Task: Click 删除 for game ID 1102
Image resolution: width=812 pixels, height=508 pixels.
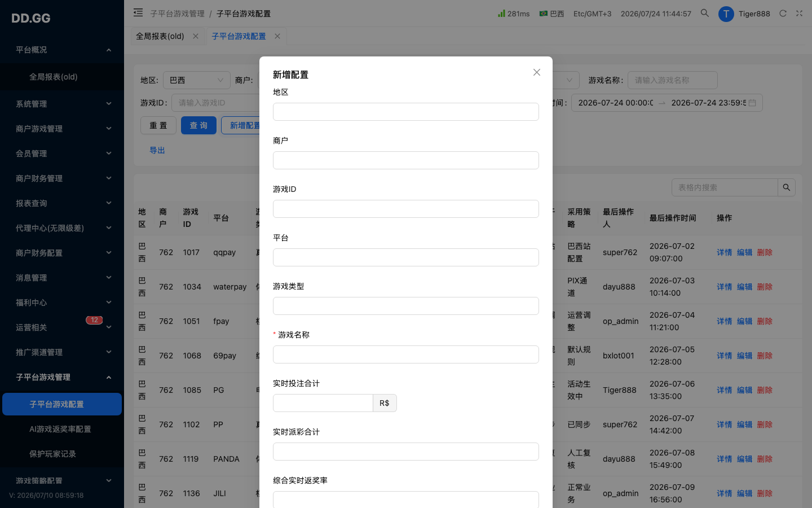Action: coord(765,424)
